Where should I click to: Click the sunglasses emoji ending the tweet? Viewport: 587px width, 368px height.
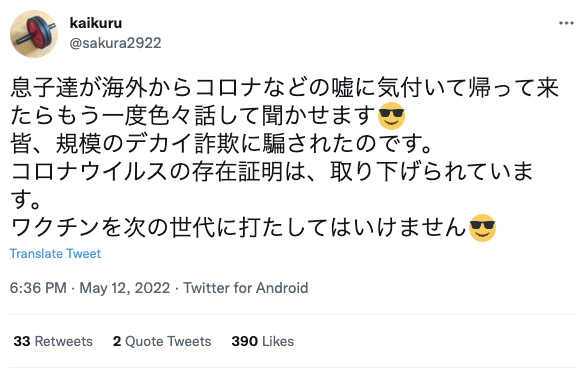tap(483, 228)
